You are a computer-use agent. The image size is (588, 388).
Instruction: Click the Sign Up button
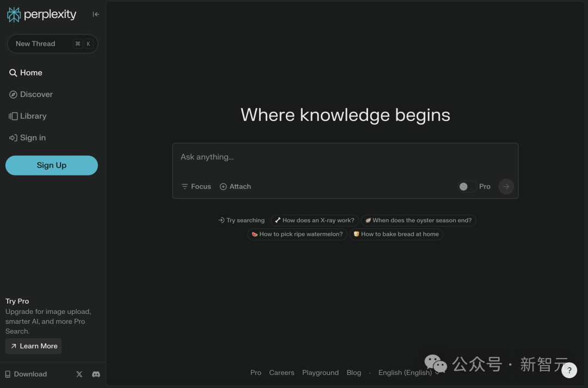[52, 166]
